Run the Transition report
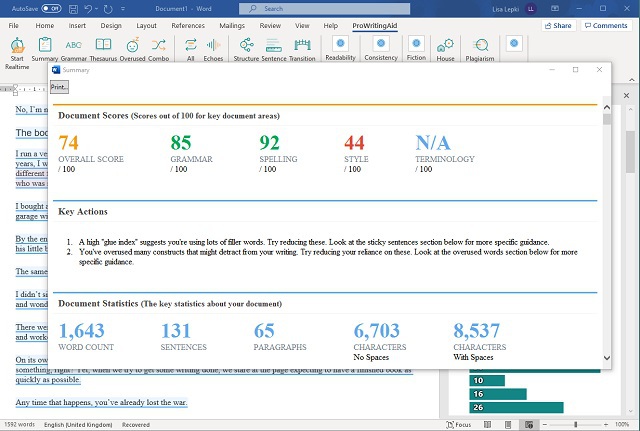Screen dimensions: 640x431 302,49
